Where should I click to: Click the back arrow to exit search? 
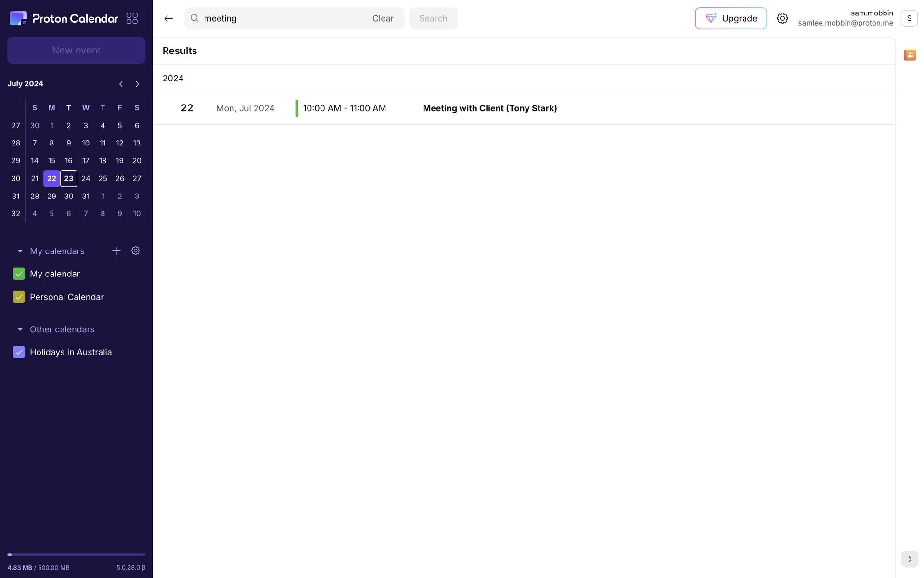click(x=168, y=18)
